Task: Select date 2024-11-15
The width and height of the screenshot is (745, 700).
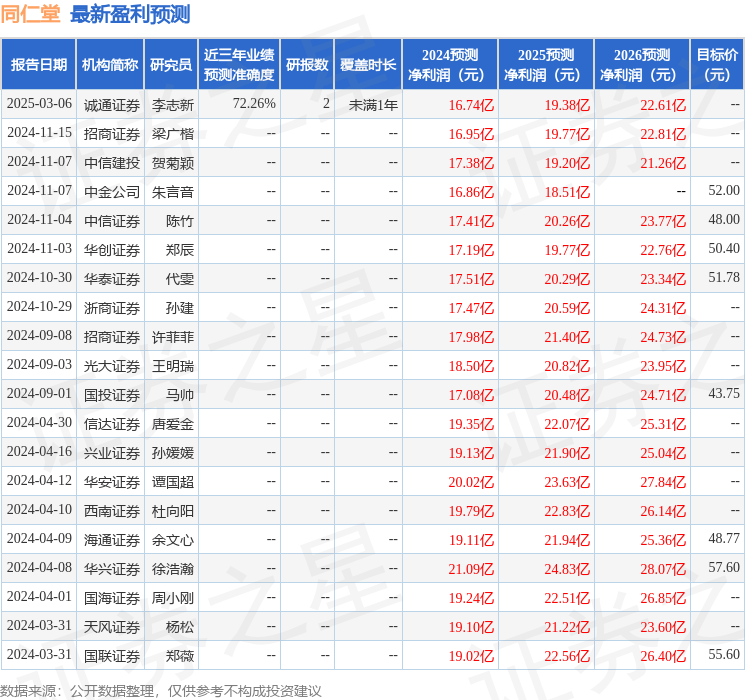Action: coord(39,133)
